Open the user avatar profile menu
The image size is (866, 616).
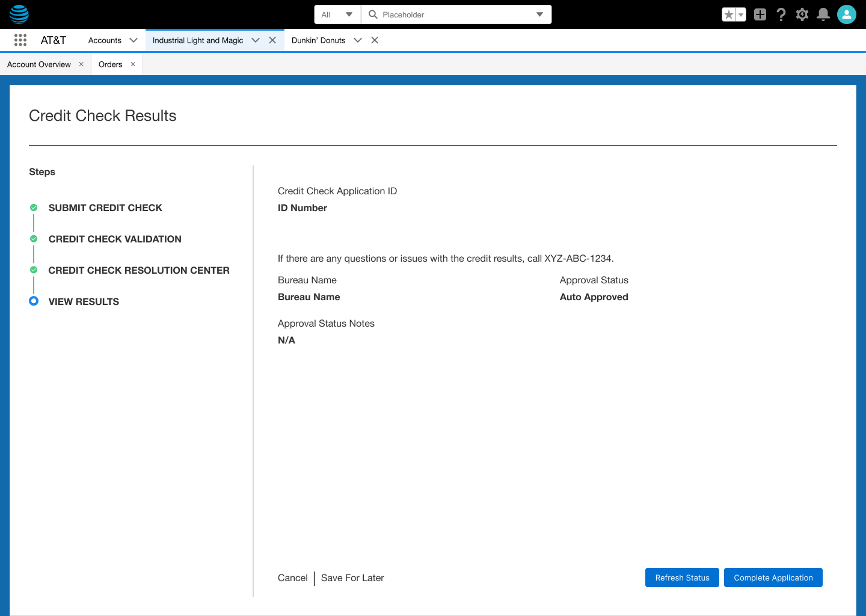click(x=846, y=14)
